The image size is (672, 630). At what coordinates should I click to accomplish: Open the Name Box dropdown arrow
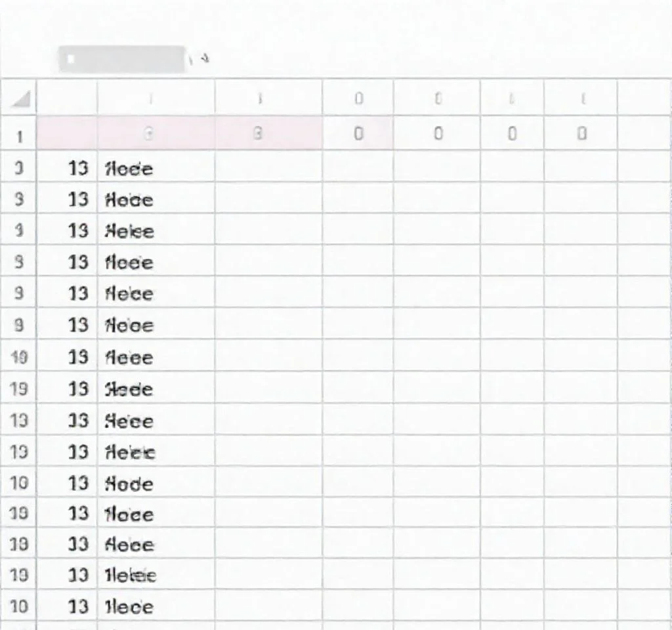click(x=201, y=58)
